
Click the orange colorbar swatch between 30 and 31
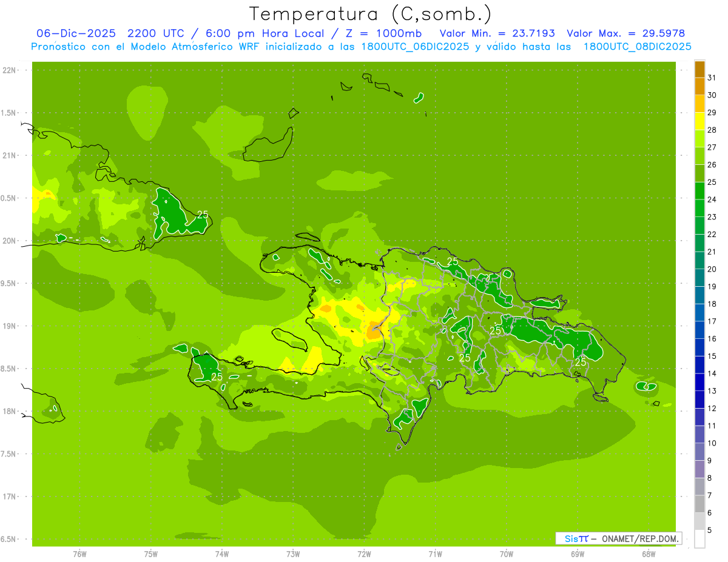pyautogui.click(x=699, y=87)
